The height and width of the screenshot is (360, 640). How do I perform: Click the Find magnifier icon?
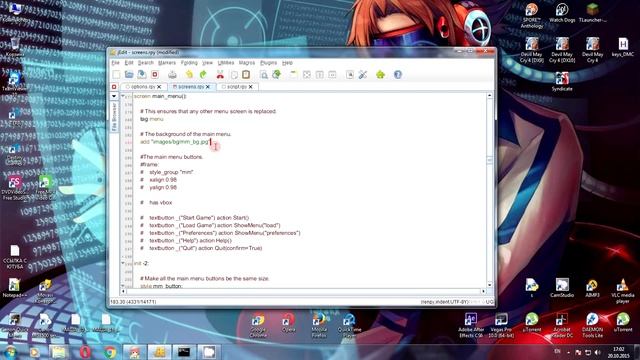(264, 75)
